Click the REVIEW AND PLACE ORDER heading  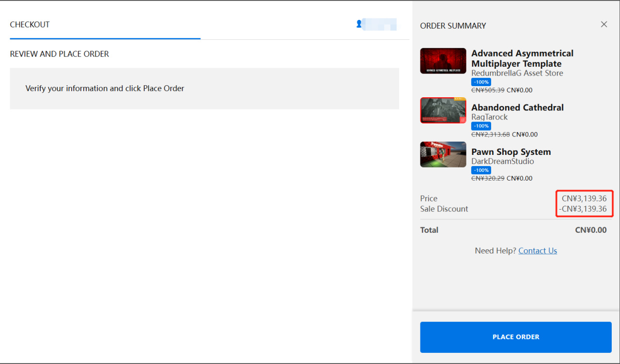pos(60,54)
